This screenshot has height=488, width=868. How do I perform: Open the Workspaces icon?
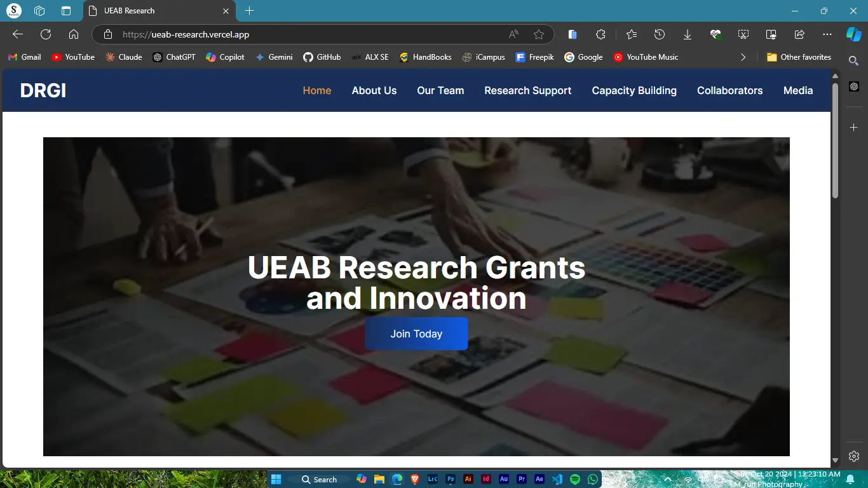click(39, 11)
